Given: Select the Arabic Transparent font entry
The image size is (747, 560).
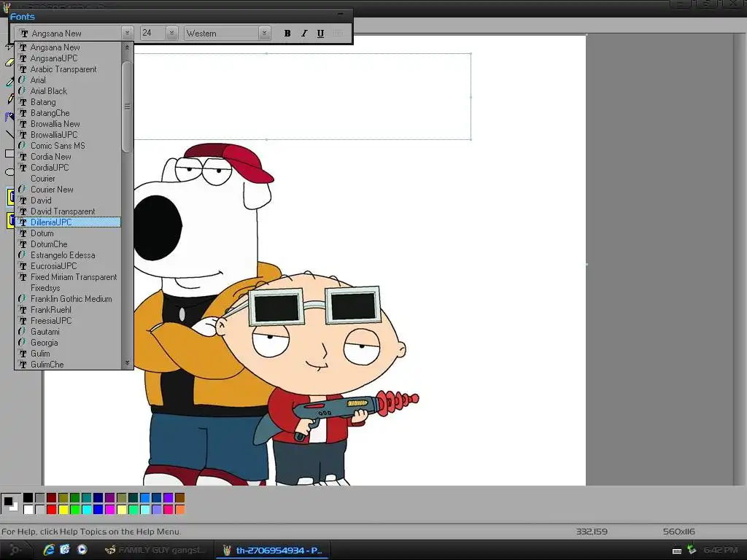Looking at the screenshot, I should coord(68,69).
